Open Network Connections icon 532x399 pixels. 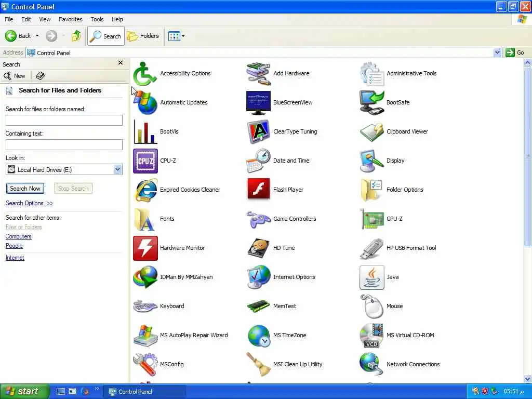click(x=371, y=364)
